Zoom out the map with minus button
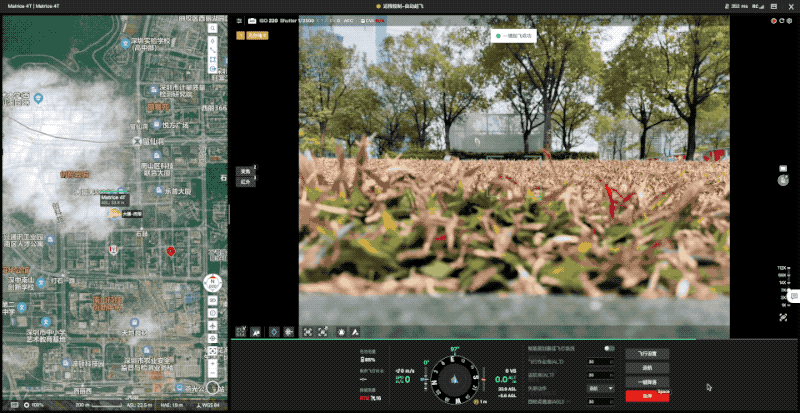 click(213, 374)
